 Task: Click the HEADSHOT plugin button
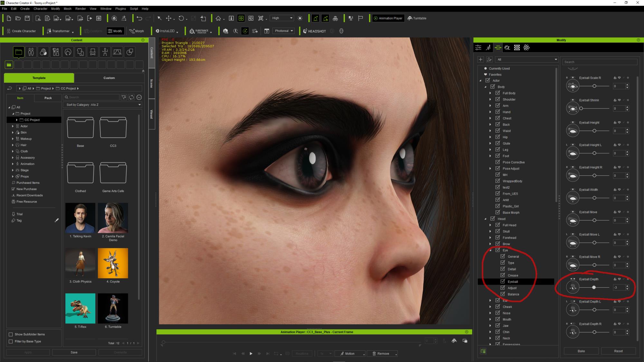point(314,31)
